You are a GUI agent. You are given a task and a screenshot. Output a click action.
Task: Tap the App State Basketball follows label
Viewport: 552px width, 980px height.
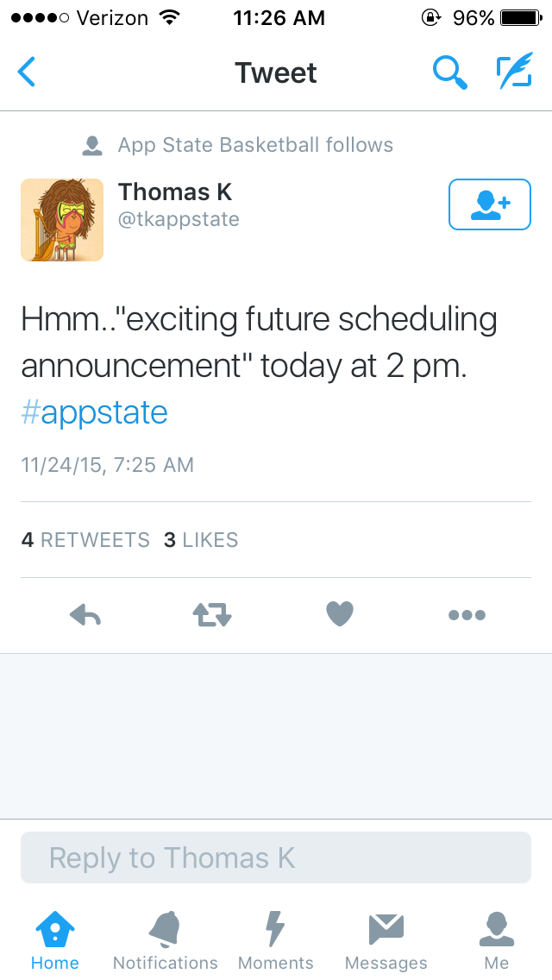pos(255,145)
